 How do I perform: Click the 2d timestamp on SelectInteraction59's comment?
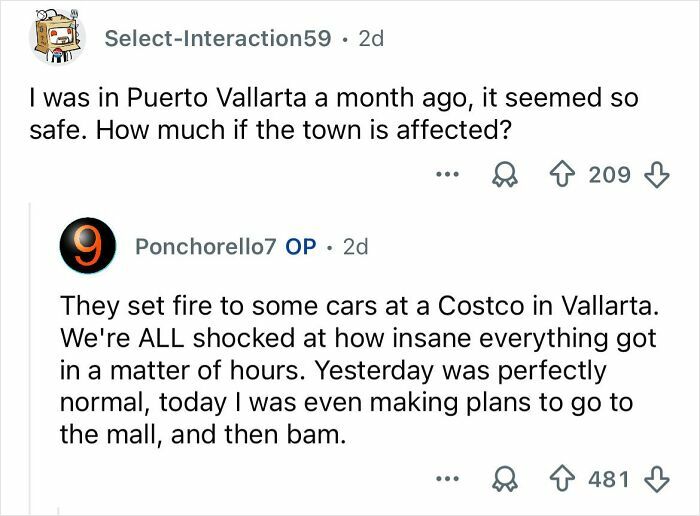[370, 39]
